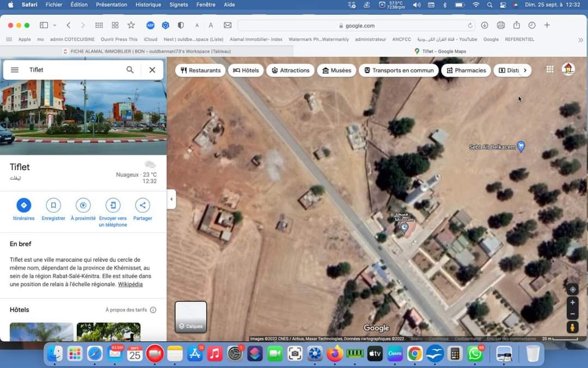The image size is (588, 368).
Task: Clear the Tiflet search with X icon
Action: (152, 70)
